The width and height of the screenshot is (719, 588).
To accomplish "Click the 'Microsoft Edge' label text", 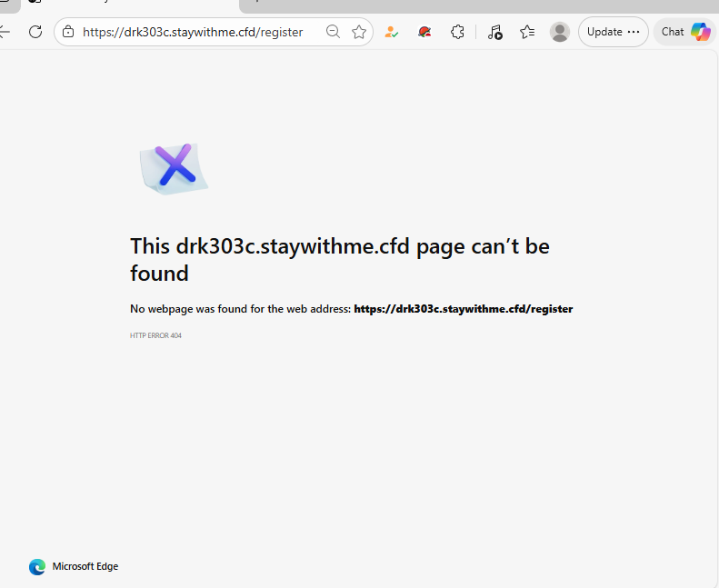I will 85,566.
